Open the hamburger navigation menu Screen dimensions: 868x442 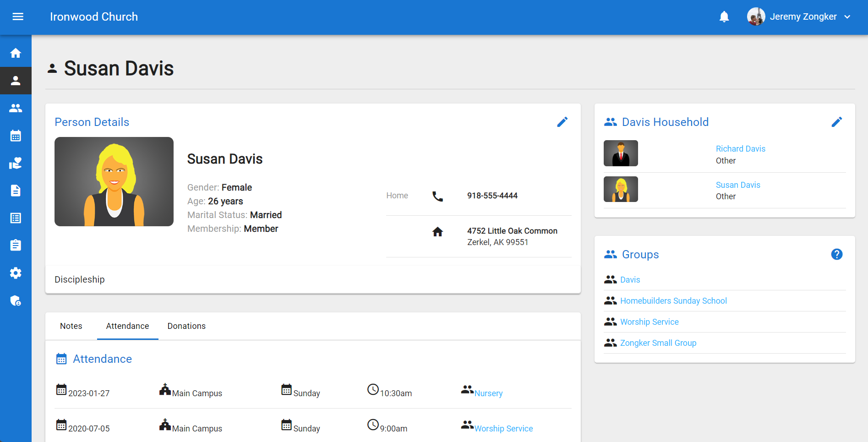tap(18, 17)
